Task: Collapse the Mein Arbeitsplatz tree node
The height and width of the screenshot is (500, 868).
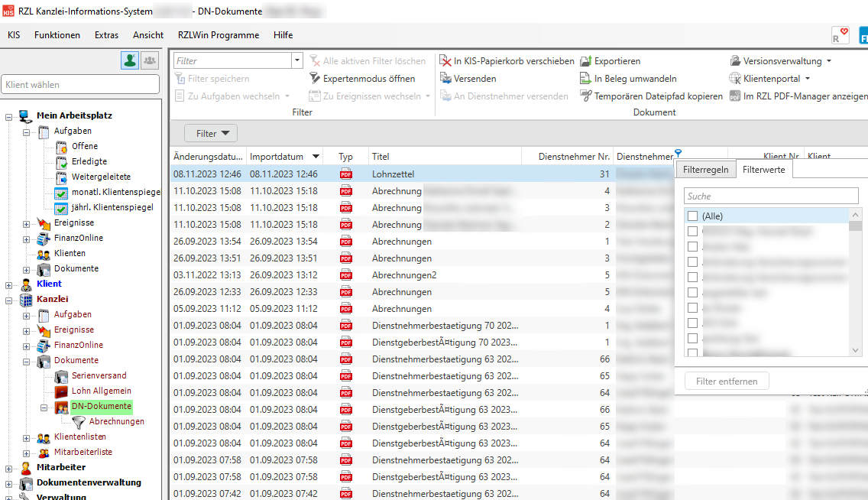Action: pos(9,116)
